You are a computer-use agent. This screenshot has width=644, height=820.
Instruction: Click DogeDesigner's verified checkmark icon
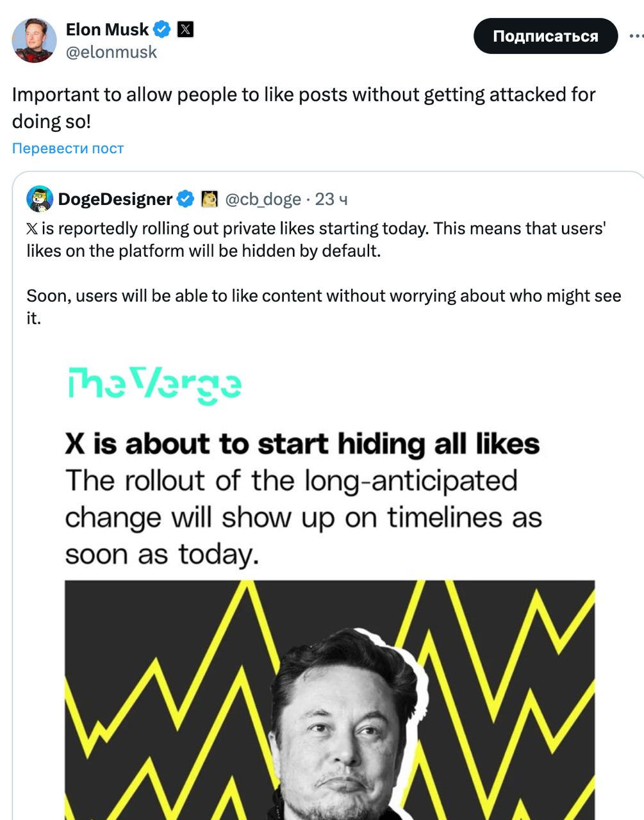pos(186,199)
